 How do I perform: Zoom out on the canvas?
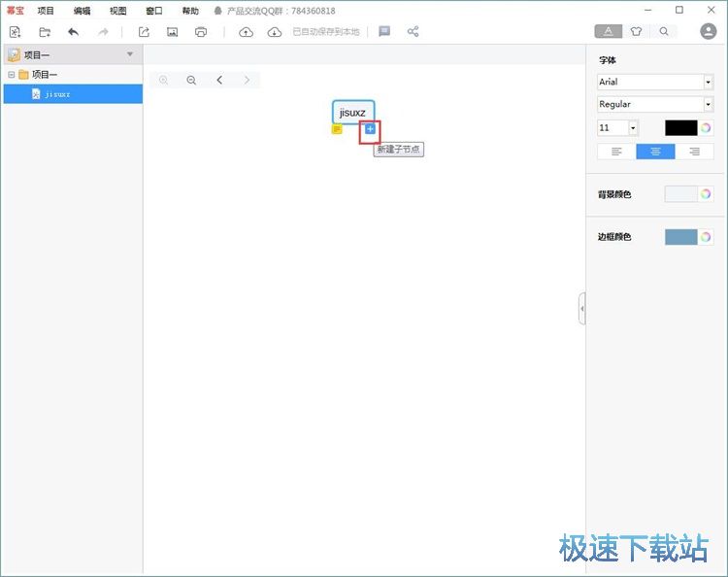[x=191, y=80]
